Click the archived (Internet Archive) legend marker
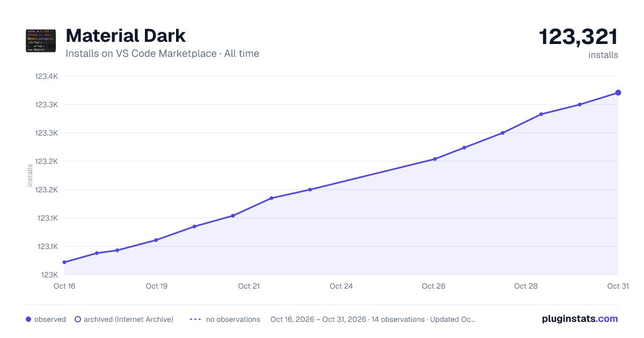644x338 pixels. (x=78, y=319)
